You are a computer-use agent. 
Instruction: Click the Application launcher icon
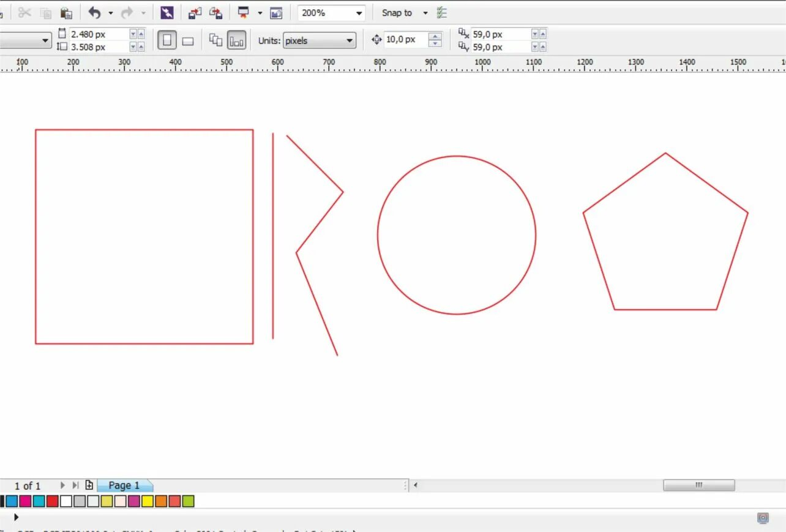click(244, 12)
